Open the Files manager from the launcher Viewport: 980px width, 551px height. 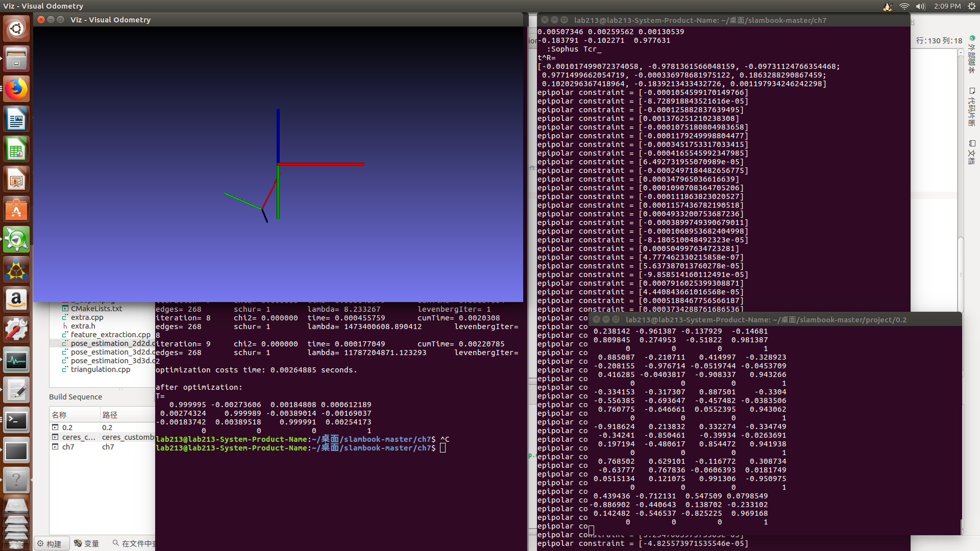point(16,59)
